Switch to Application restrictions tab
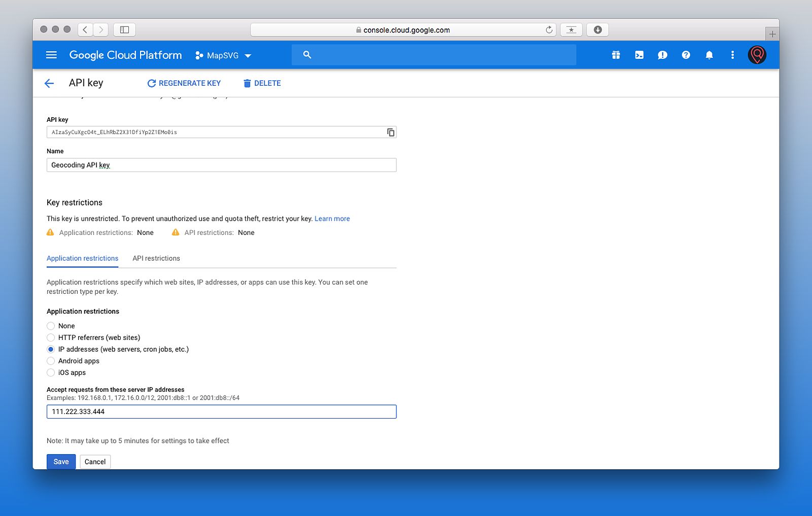 click(82, 258)
